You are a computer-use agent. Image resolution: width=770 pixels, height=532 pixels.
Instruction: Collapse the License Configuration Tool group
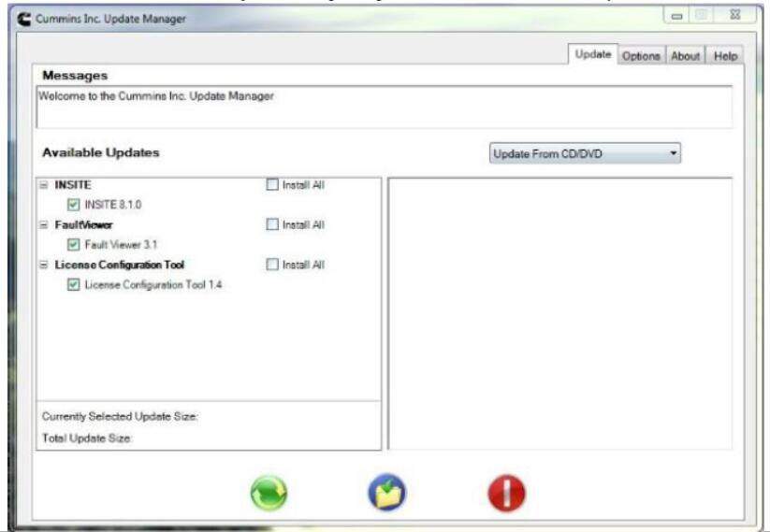coord(44,265)
